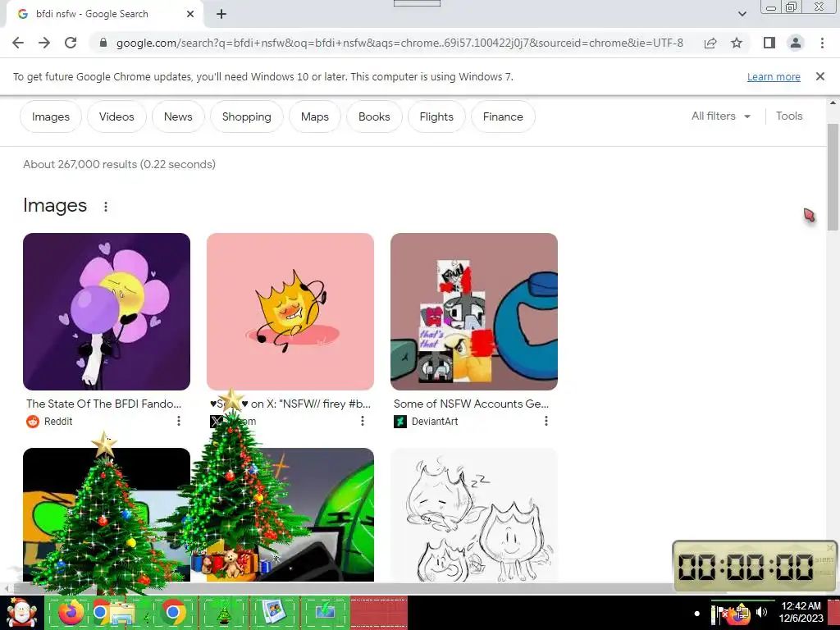
Task: Open the photo viewer taskbar icon
Action: [x=274, y=612]
